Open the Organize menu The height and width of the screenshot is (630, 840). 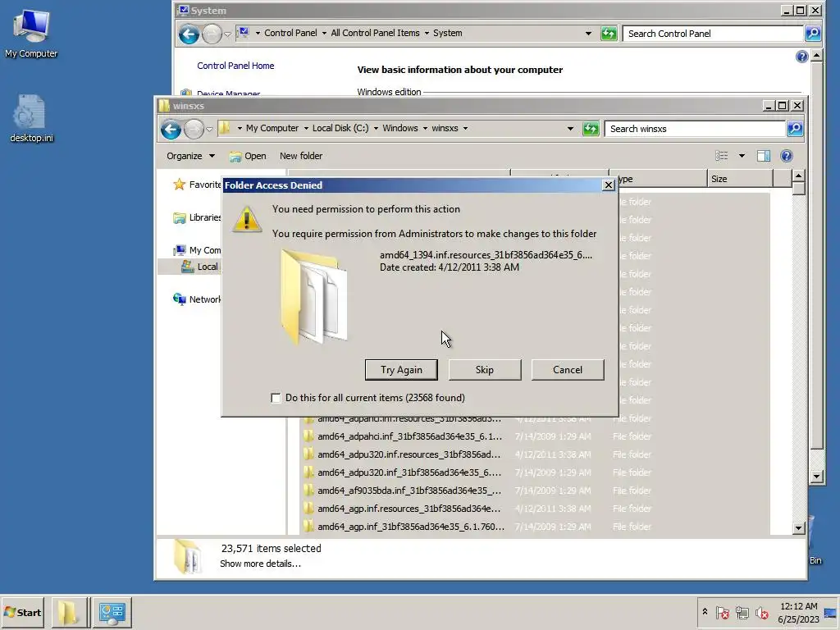(x=190, y=156)
